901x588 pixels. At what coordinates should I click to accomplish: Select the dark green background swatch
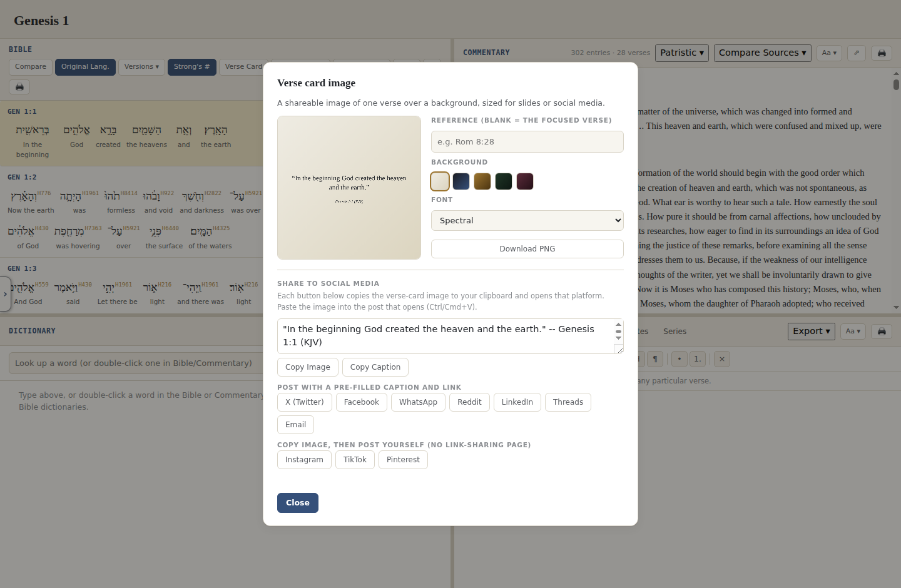coord(504,181)
